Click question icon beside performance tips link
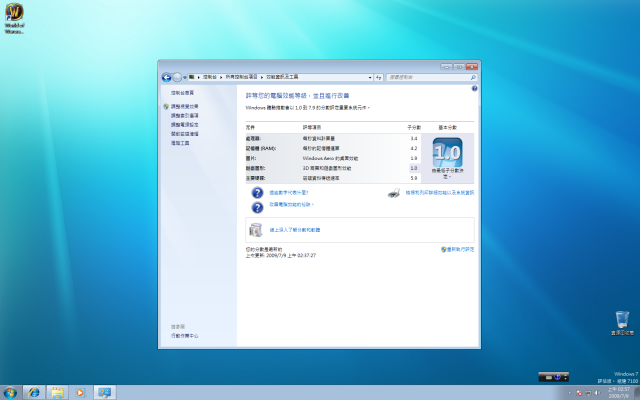The width and height of the screenshot is (640, 400). 257,208
